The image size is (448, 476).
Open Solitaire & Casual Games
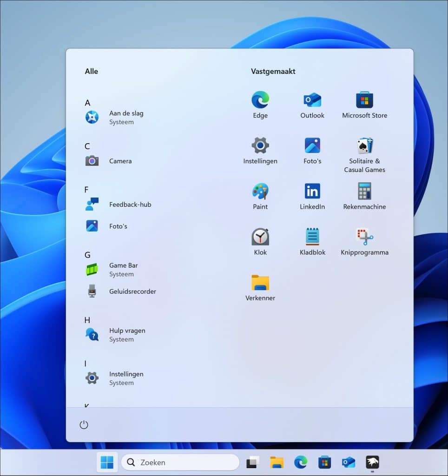point(364,155)
